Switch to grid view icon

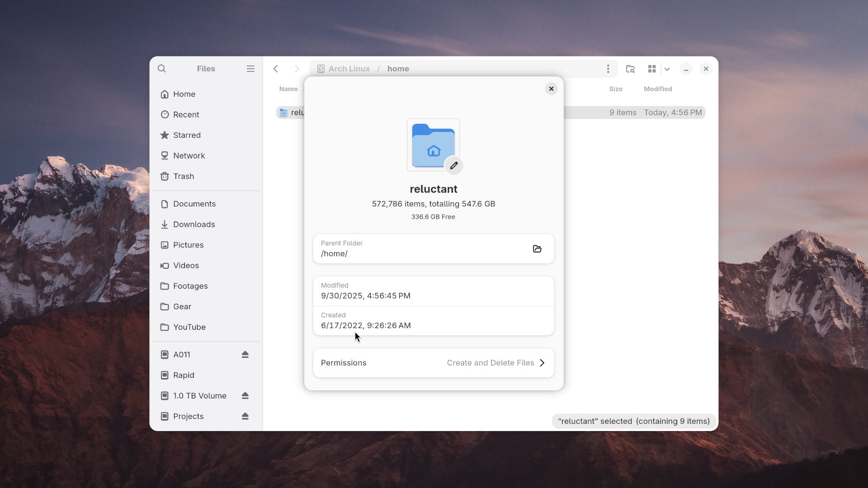click(652, 69)
